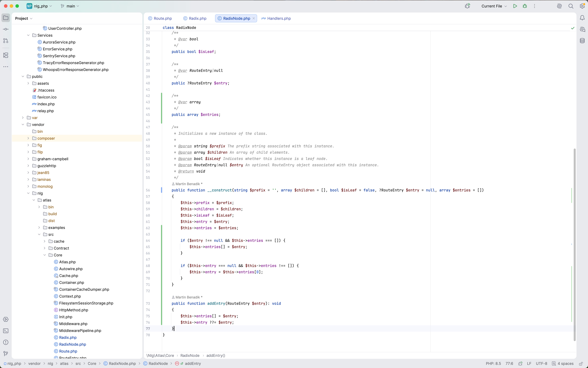Open the Problems tool window icon

[6, 342]
